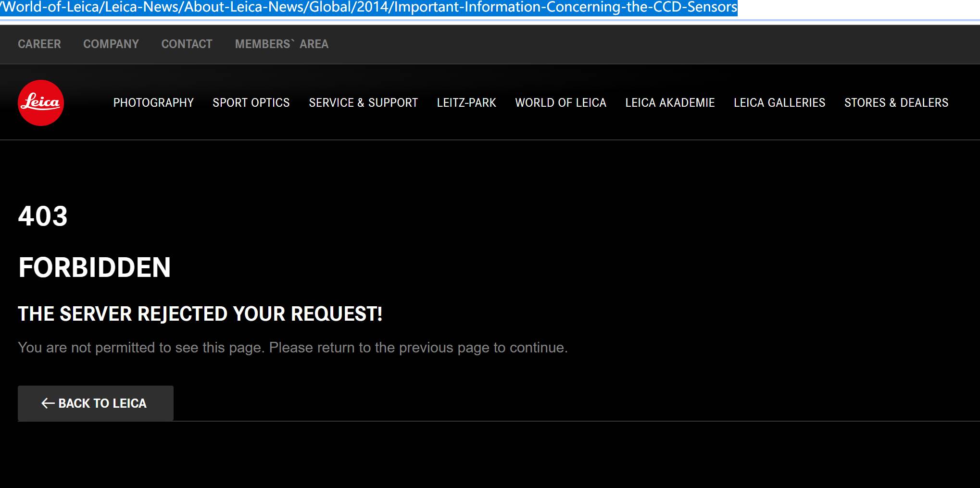The width and height of the screenshot is (980, 488).
Task: Open the Leica Akademie menu
Action: tap(670, 103)
